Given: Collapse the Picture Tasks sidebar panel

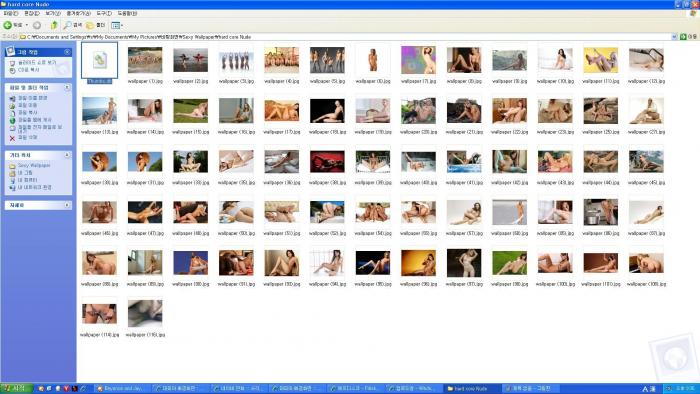Looking at the screenshot, I should 67,52.
